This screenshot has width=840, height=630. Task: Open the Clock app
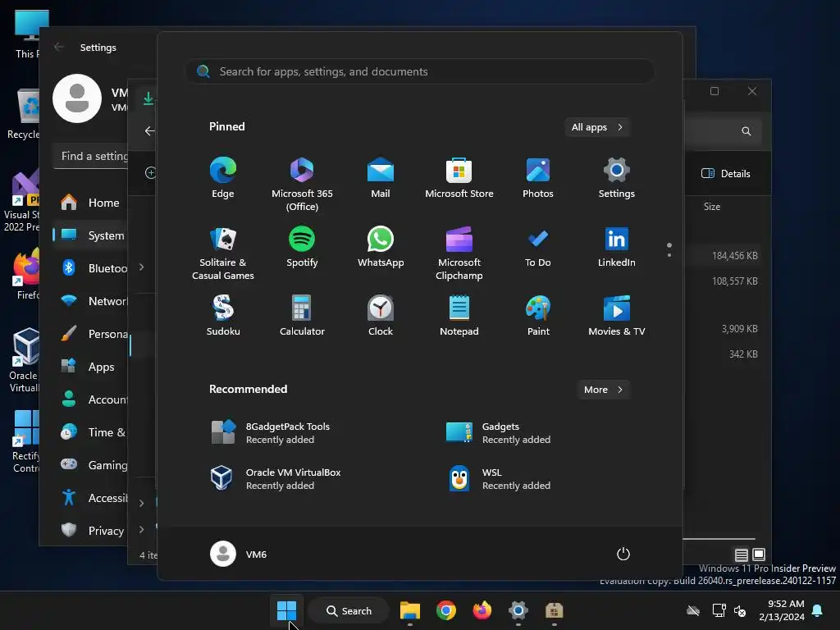click(x=381, y=316)
